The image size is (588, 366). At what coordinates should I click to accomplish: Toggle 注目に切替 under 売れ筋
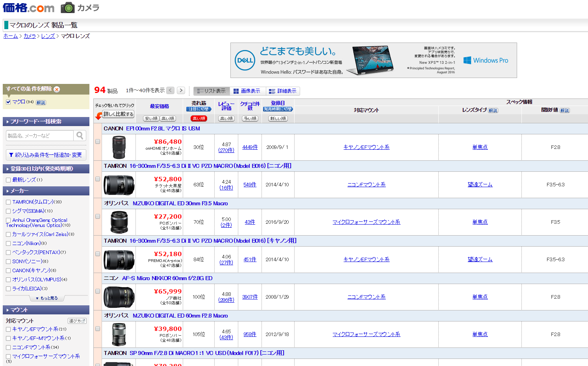[199, 109]
